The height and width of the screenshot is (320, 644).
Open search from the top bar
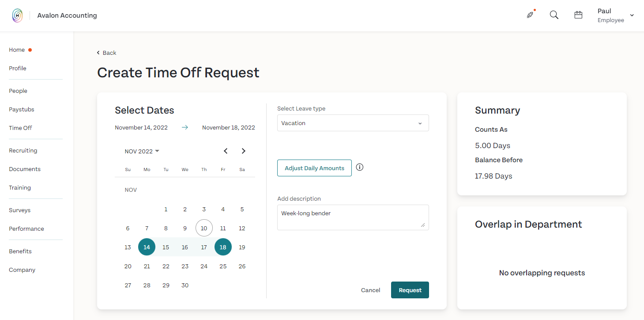tap(554, 15)
